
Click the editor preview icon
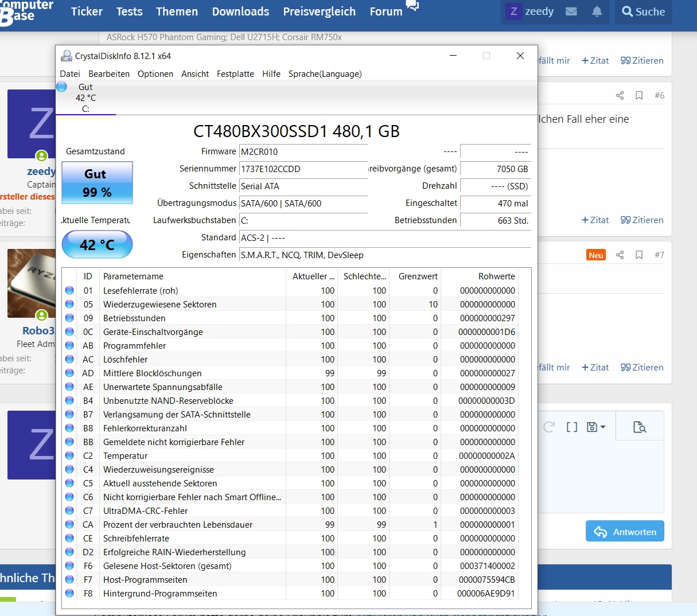tap(640, 427)
